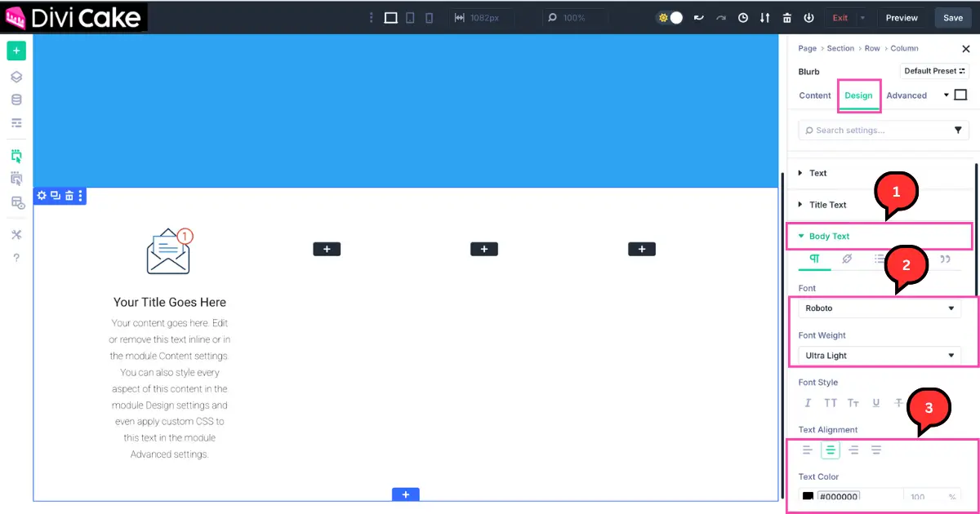Click the Save button
The image size is (980, 514).
[x=953, y=18]
